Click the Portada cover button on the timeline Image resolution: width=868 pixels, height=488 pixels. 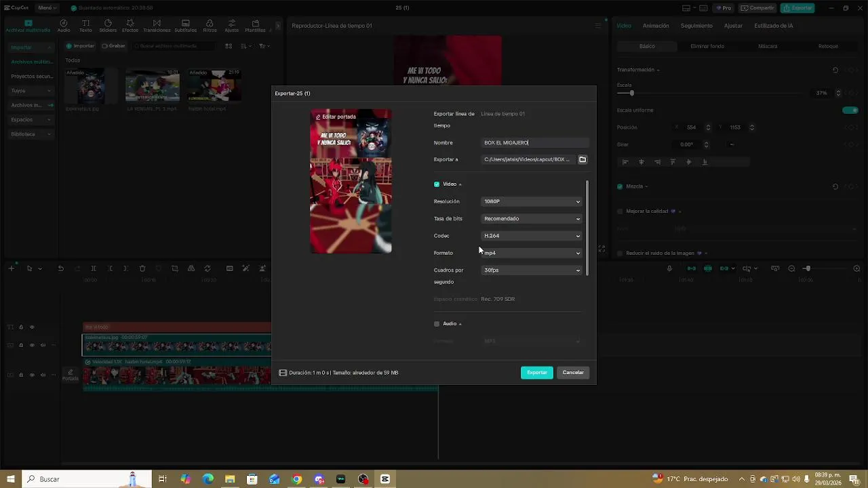[70, 375]
